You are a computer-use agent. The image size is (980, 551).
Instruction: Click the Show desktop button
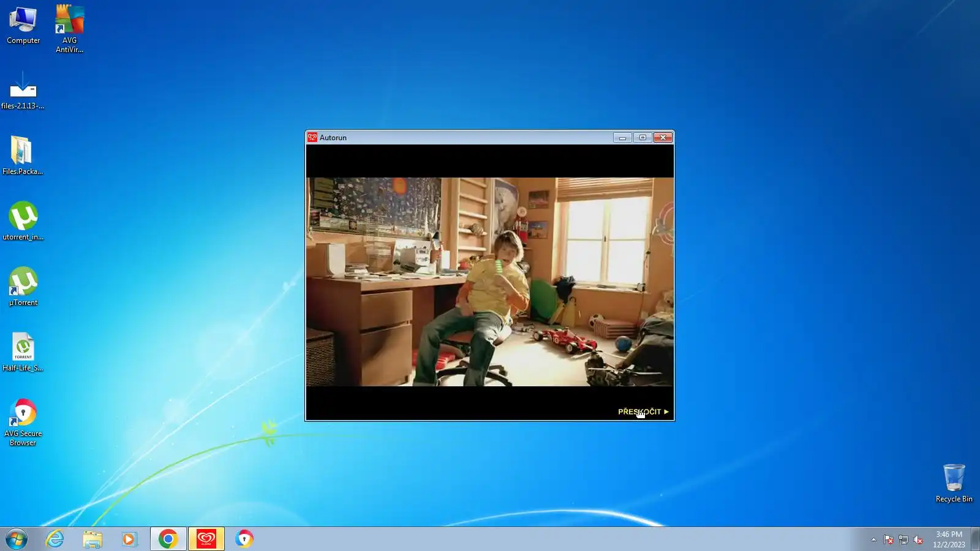975,539
